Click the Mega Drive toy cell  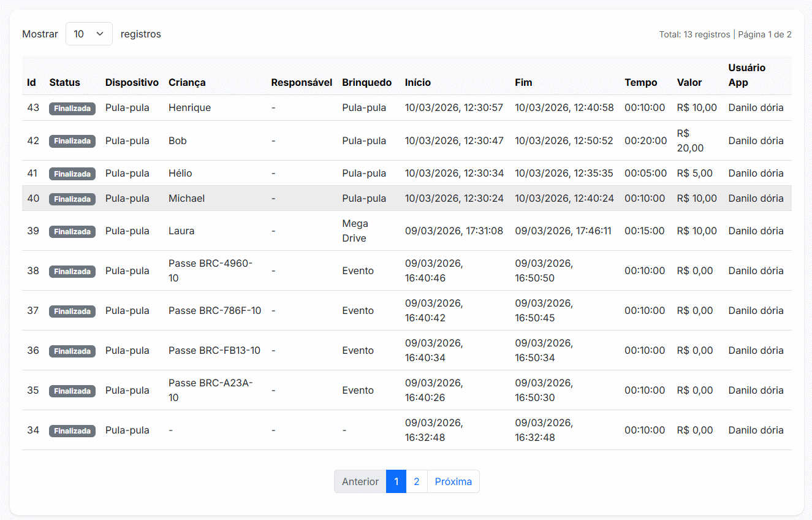pos(355,231)
